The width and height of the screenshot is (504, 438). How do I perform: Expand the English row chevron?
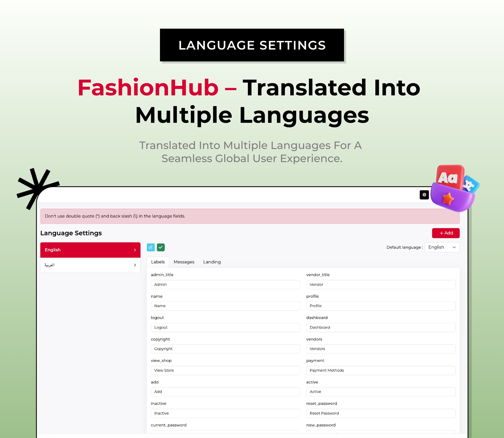click(x=135, y=250)
